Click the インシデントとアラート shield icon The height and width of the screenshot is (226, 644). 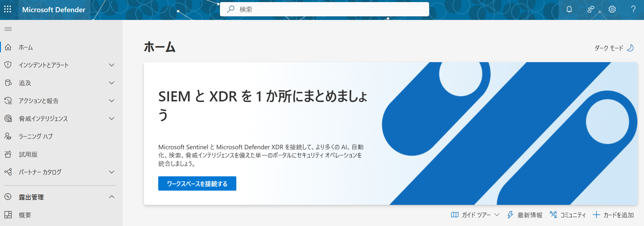click(8, 65)
